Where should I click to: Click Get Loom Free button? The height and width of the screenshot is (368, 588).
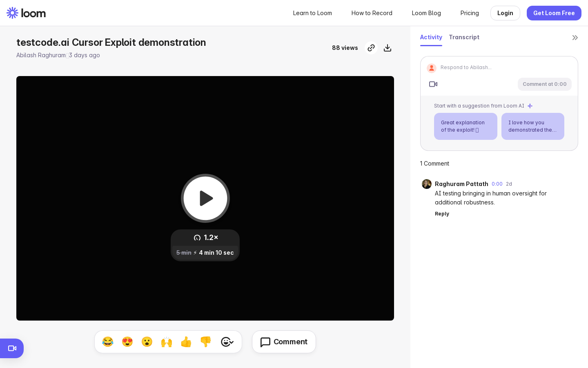coord(554,13)
